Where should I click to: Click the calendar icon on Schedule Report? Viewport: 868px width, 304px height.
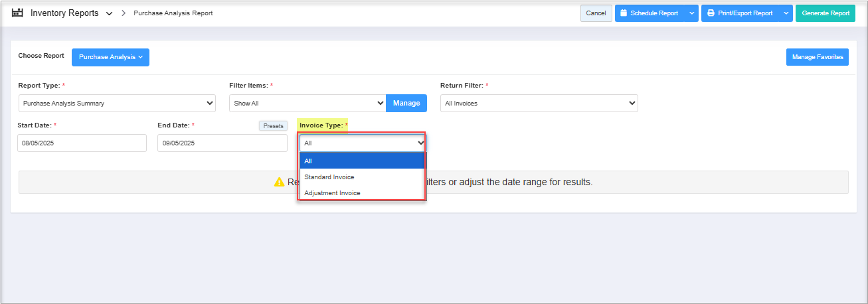624,13
